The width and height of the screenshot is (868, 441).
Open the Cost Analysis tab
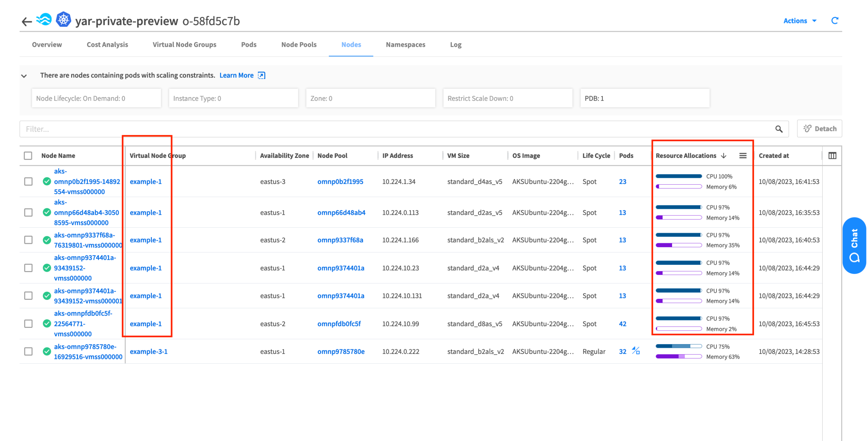click(107, 45)
